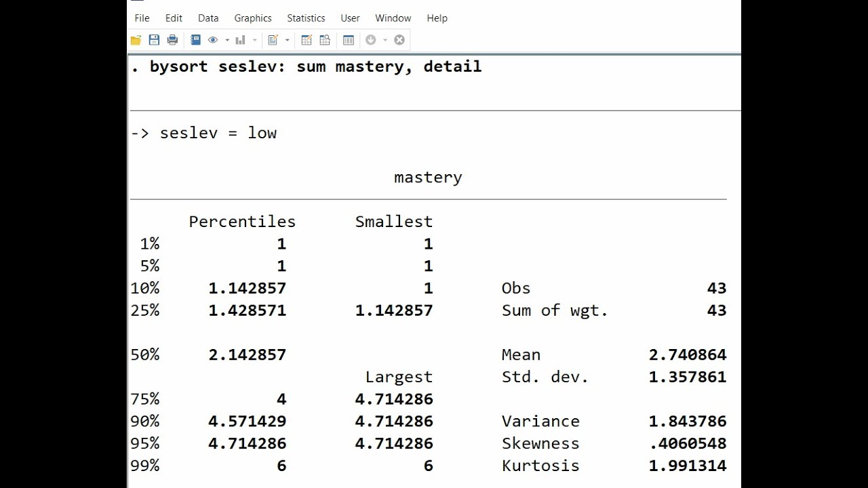868x488 pixels.
Task: Open the Data menu
Action: pos(208,18)
